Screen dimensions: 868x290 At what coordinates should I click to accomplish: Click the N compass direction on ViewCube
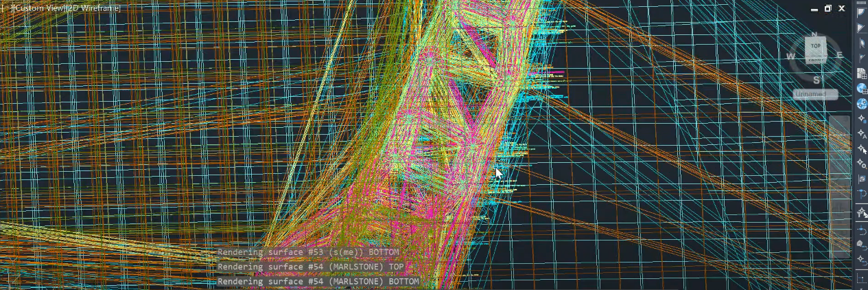(814, 34)
